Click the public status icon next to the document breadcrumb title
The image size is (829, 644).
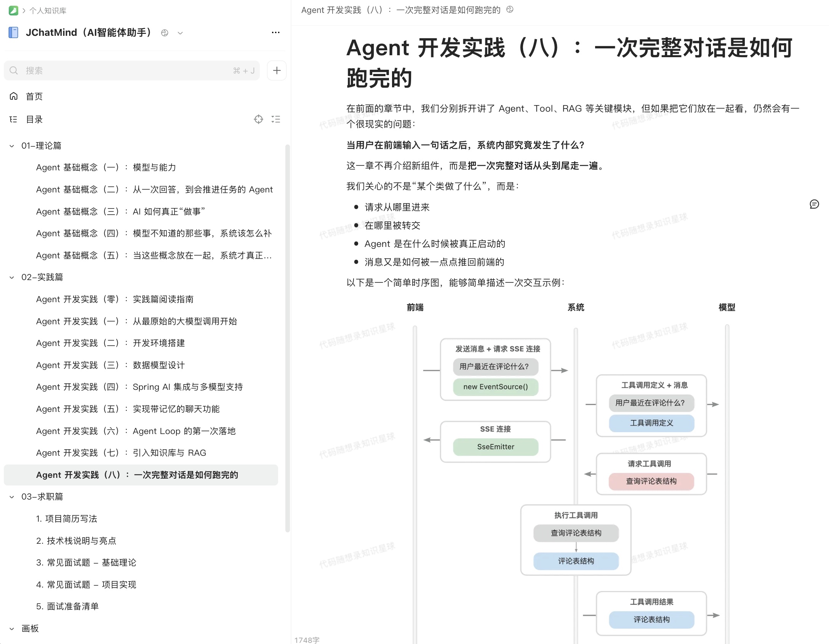510,10
